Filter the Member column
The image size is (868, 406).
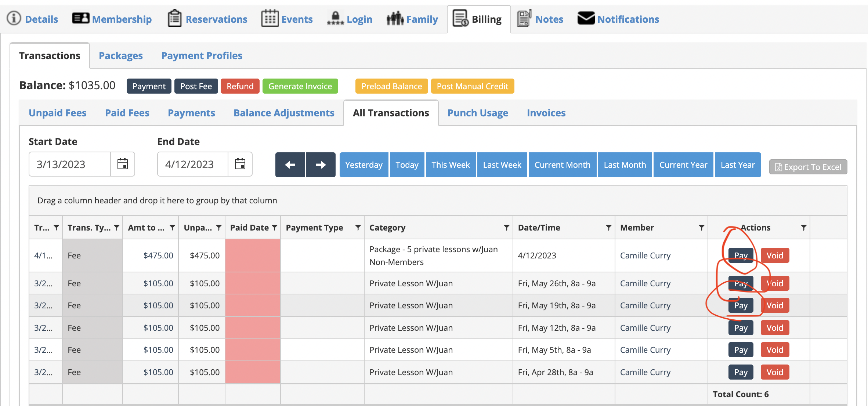(702, 228)
